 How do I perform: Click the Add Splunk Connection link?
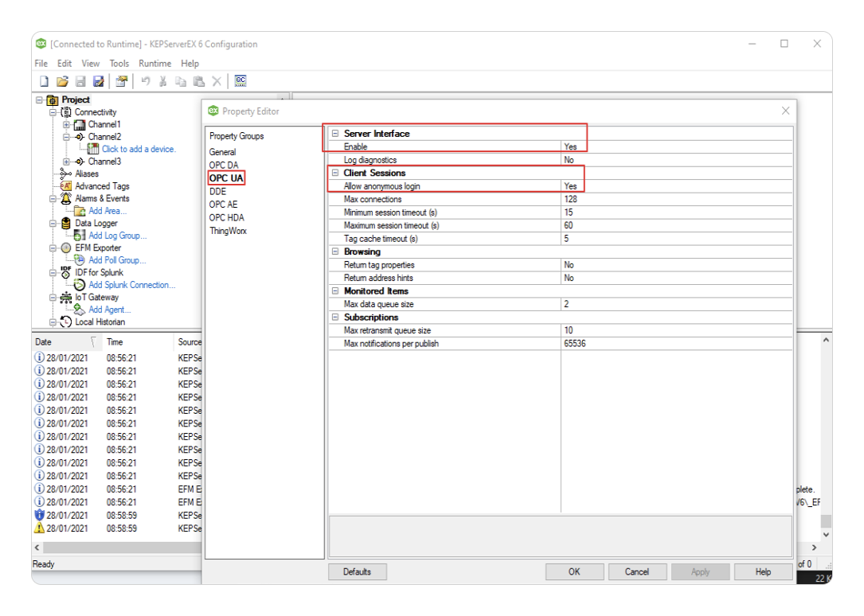point(131,285)
